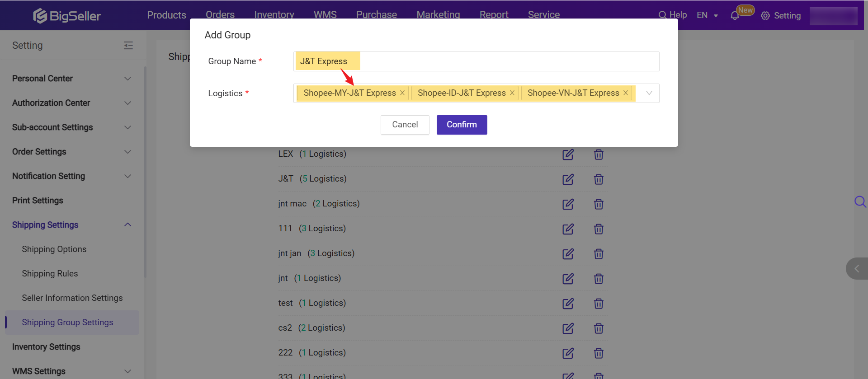
Task: Remove Shopee-ID-J&T Express tag
Action: click(x=512, y=93)
